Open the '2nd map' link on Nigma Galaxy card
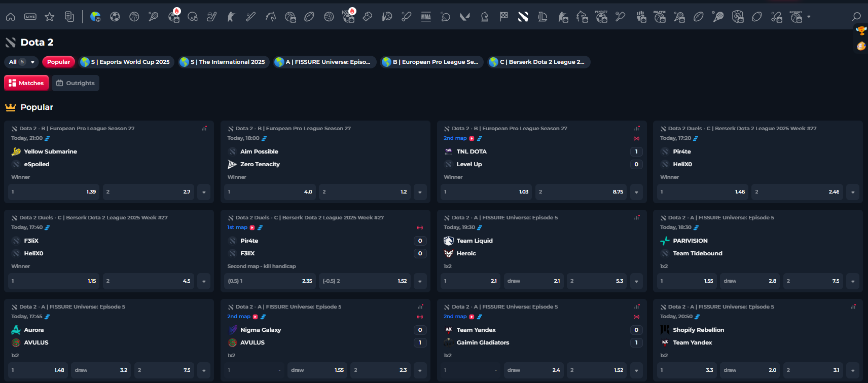The height and width of the screenshot is (383, 868). [239, 317]
